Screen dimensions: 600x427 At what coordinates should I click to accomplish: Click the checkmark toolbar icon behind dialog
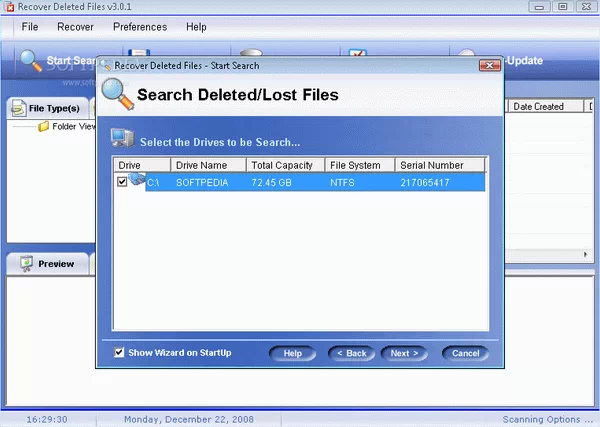click(358, 53)
